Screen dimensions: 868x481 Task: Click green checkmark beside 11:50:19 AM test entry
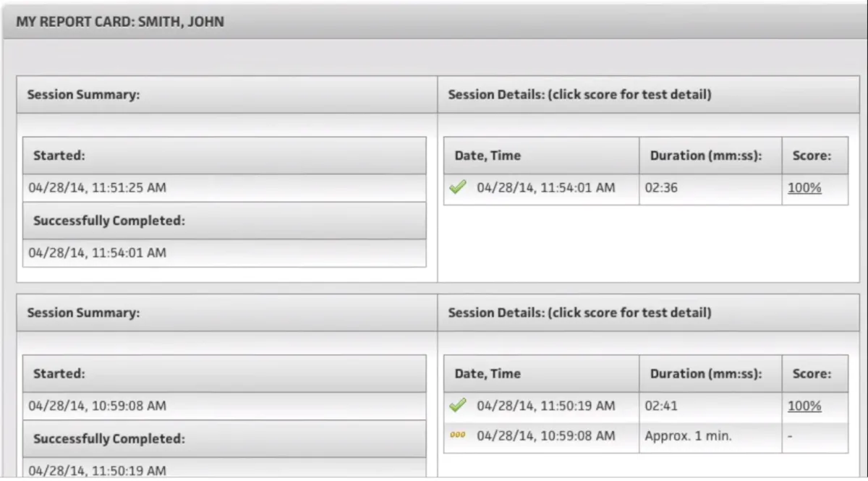click(457, 406)
